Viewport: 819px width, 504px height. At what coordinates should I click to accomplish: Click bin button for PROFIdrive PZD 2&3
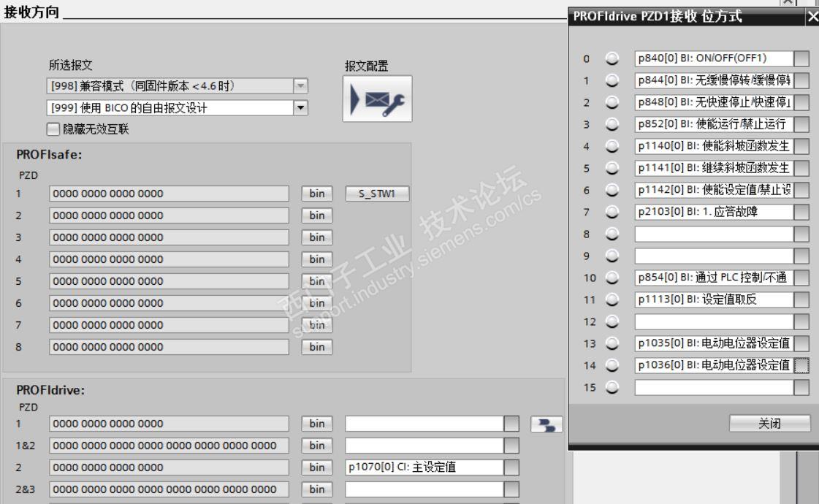pyautogui.click(x=316, y=489)
